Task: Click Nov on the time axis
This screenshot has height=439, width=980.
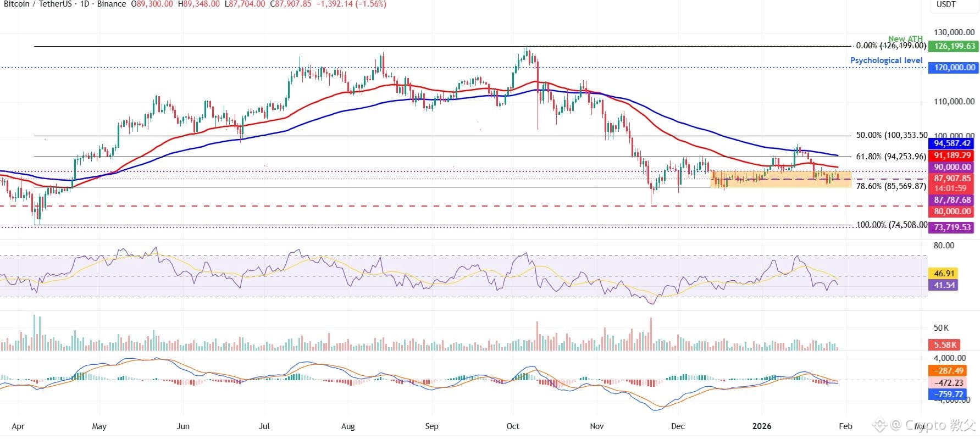Action: tap(596, 426)
